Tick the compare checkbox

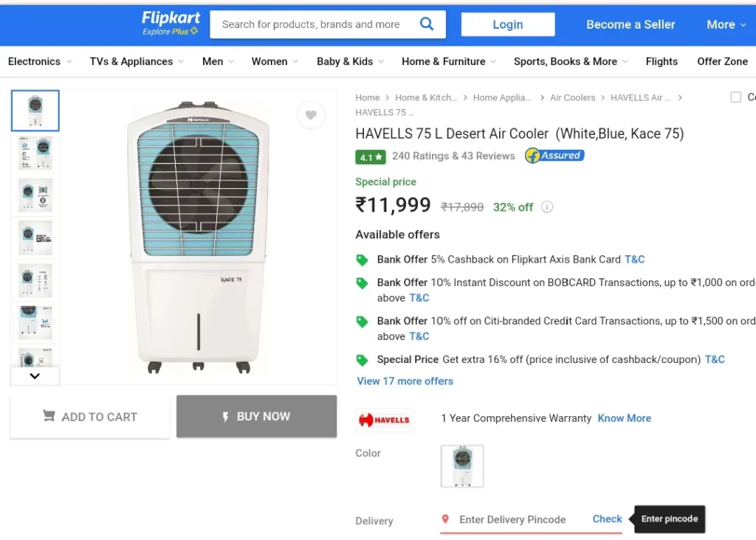pos(736,97)
